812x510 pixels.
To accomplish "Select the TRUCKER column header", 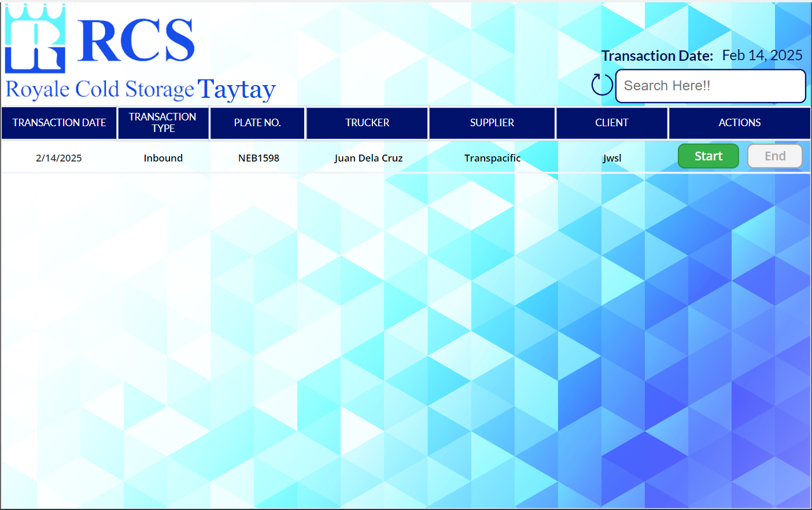I will pyautogui.click(x=367, y=123).
